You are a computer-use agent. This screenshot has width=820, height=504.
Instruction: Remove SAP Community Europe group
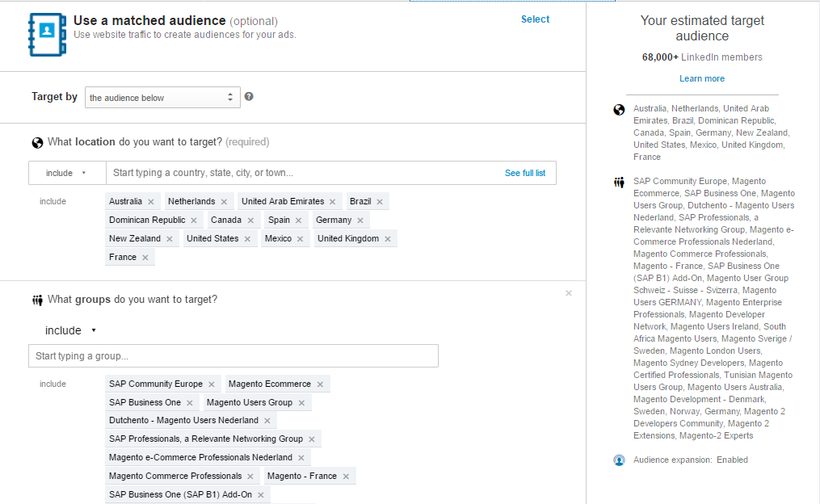coord(212,384)
